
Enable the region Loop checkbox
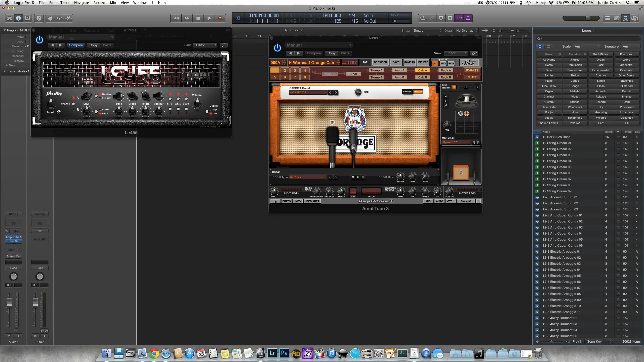click(x=27, y=41)
